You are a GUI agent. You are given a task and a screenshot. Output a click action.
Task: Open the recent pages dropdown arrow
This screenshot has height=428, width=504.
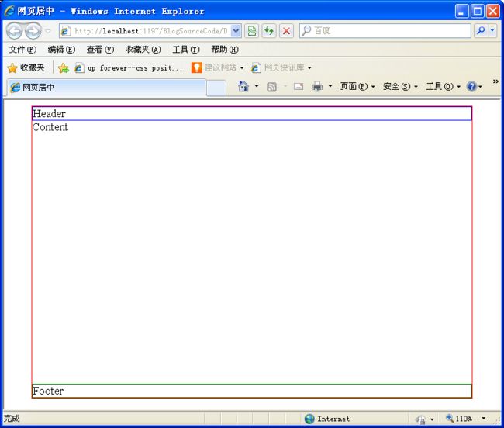coord(48,31)
